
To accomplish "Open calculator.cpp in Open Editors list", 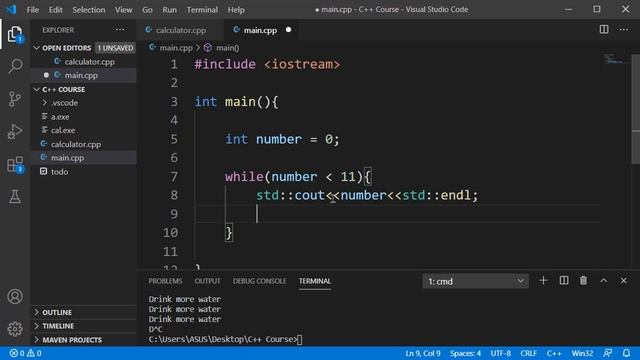I will [x=84, y=62].
